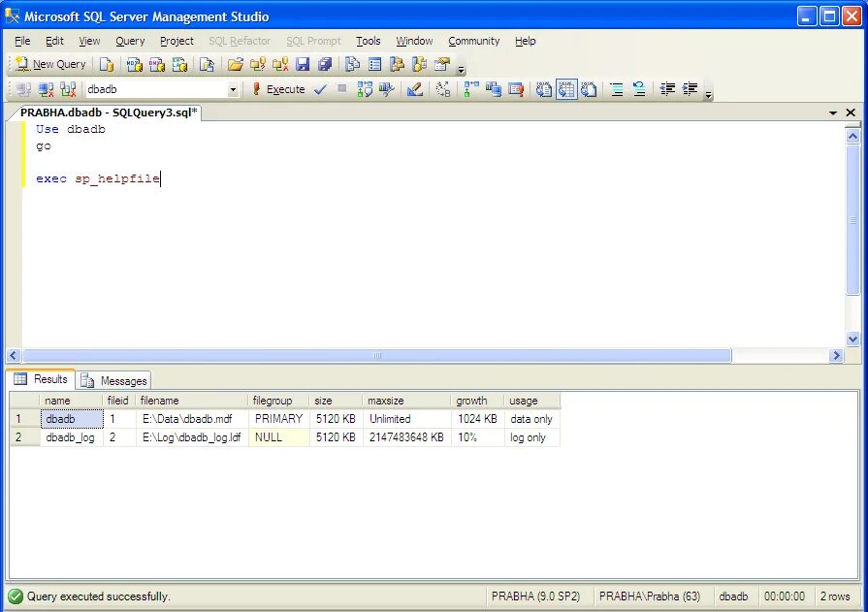
Task: Click the Save All icon
Action: click(x=325, y=64)
